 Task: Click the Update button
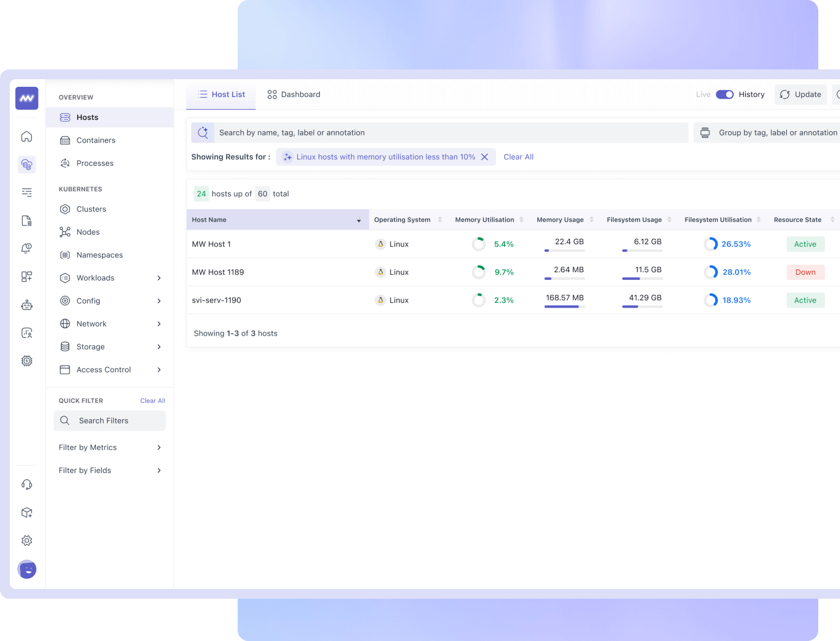tap(800, 94)
